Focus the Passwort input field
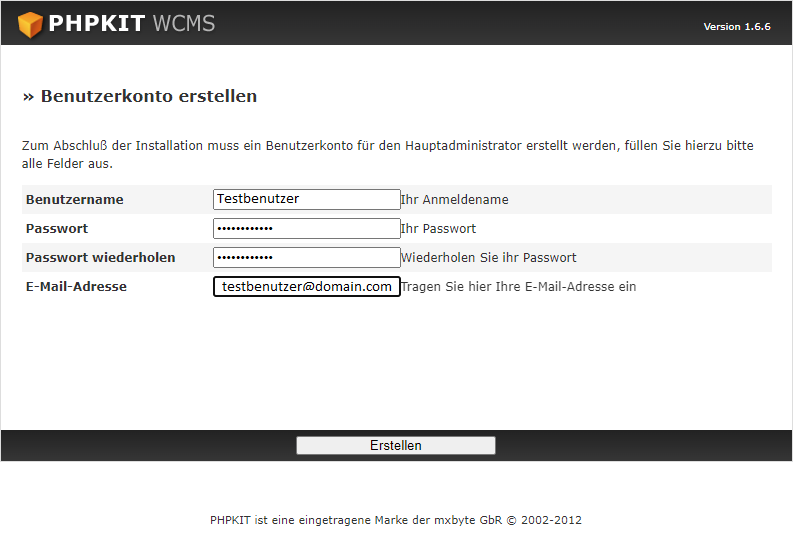This screenshot has width=793, height=540. tap(306, 228)
